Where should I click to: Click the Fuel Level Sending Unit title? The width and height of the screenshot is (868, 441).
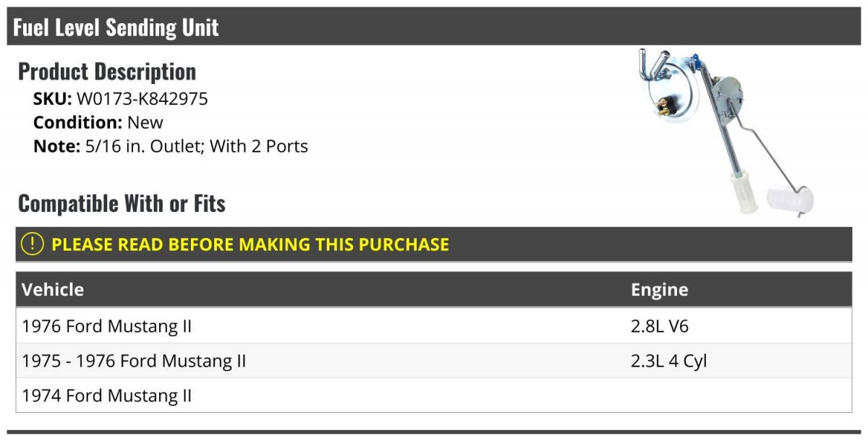pyautogui.click(x=116, y=27)
